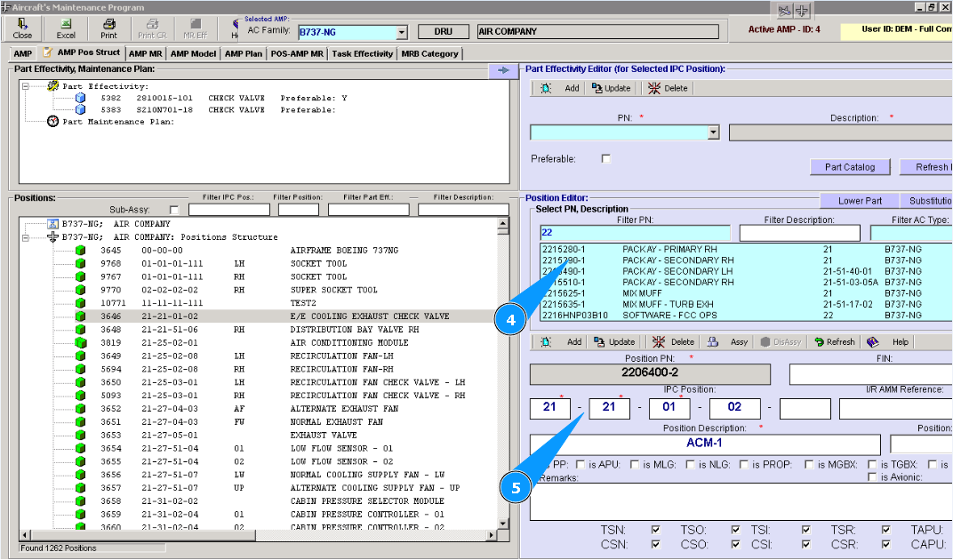Image resolution: width=953 pixels, height=560 pixels.
Task: Click the Lower Part button
Action: [860, 200]
